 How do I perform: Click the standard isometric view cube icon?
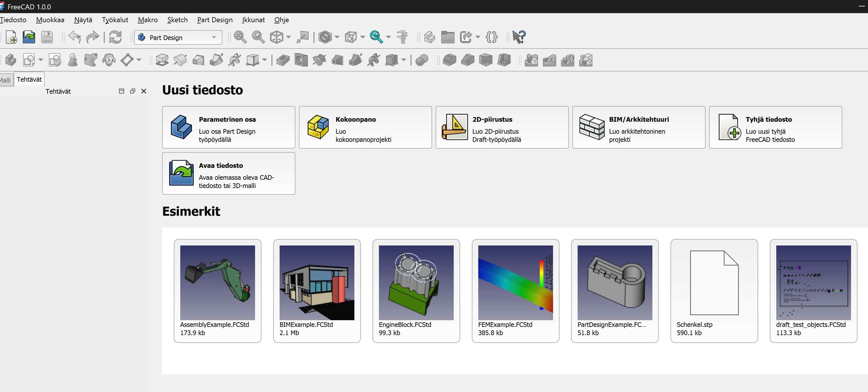(276, 37)
